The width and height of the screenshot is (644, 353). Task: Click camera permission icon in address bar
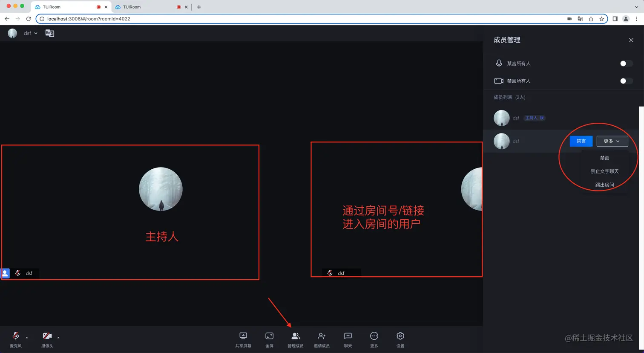569,19
